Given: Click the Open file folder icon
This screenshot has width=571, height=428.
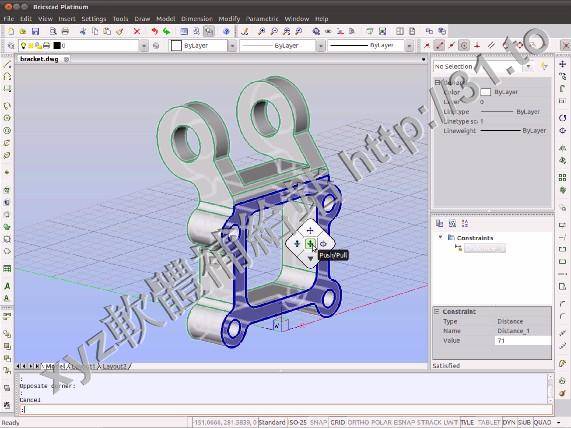Looking at the screenshot, I should coord(23,32).
